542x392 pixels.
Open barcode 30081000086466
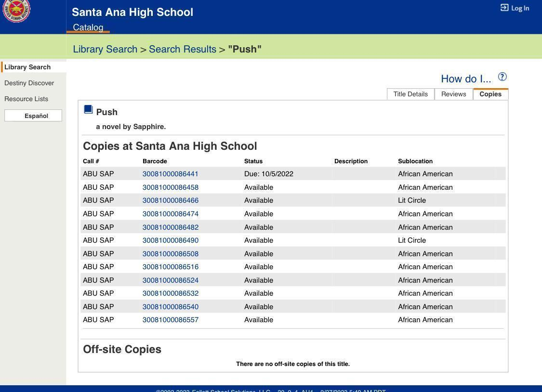tap(171, 200)
